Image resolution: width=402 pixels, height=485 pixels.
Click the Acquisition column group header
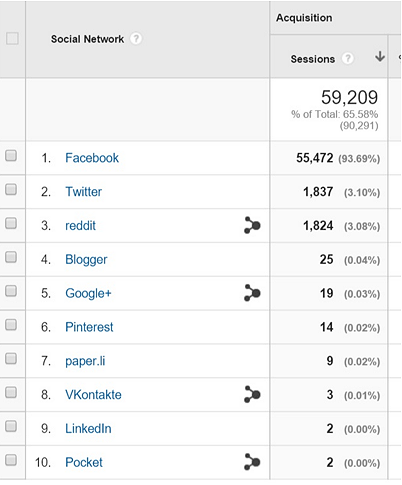304,18
